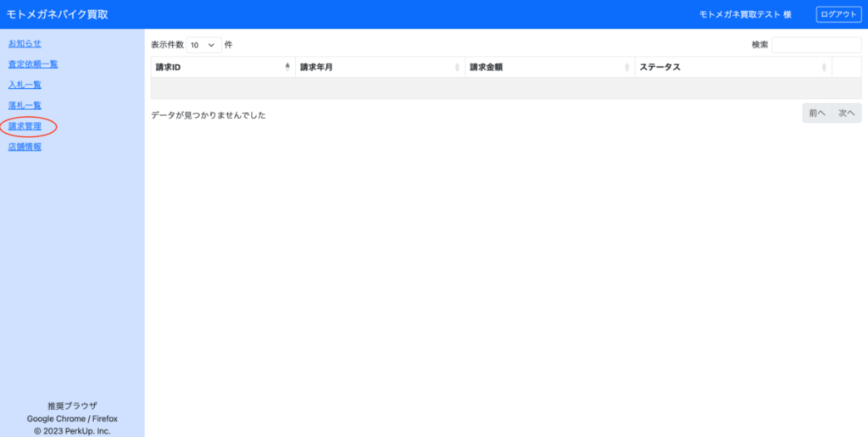The image size is (868, 437).
Task: Toggle the sort arrows in 請求金額 column
Action: click(627, 67)
